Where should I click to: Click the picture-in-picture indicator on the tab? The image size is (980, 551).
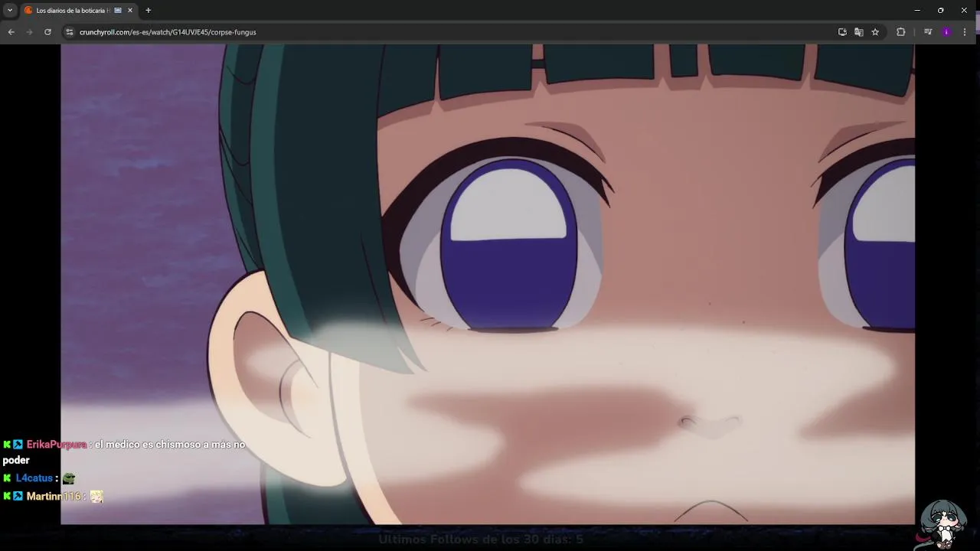point(118,11)
